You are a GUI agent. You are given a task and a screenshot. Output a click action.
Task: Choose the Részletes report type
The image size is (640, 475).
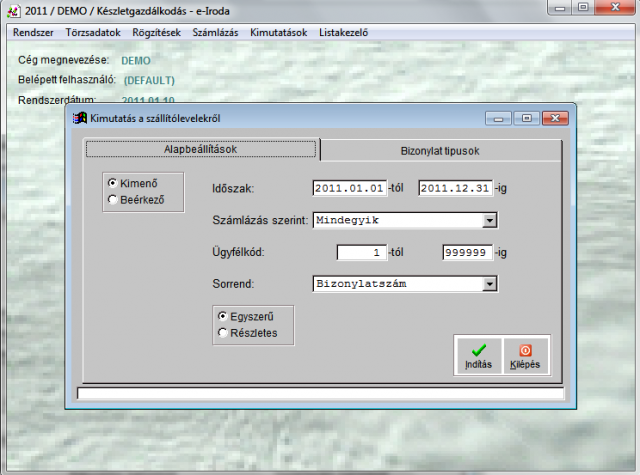click(222, 332)
